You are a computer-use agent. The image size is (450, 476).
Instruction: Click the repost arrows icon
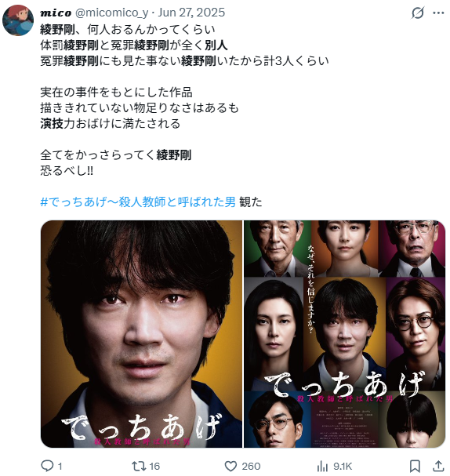pyautogui.click(x=138, y=466)
